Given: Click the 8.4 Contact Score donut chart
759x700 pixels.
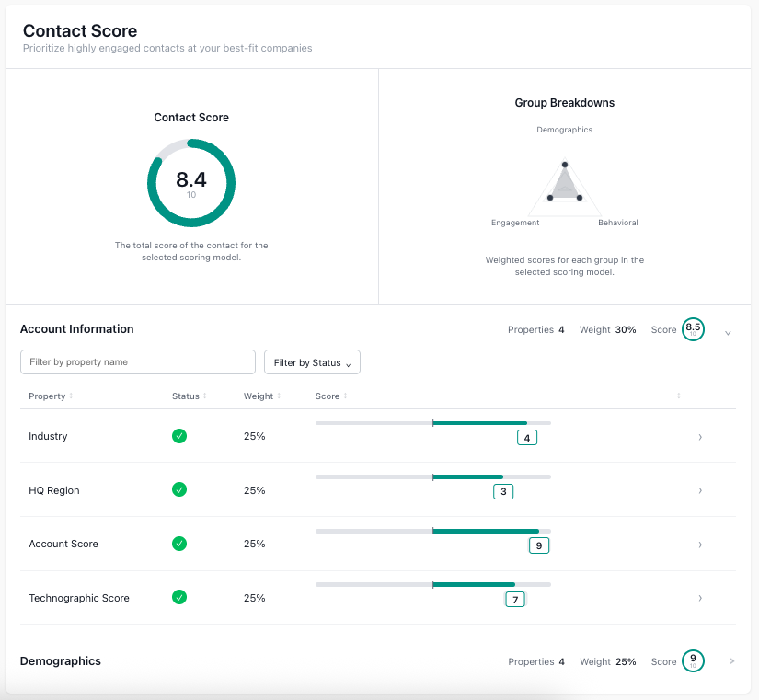Looking at the screenshot, I should 191,183.
